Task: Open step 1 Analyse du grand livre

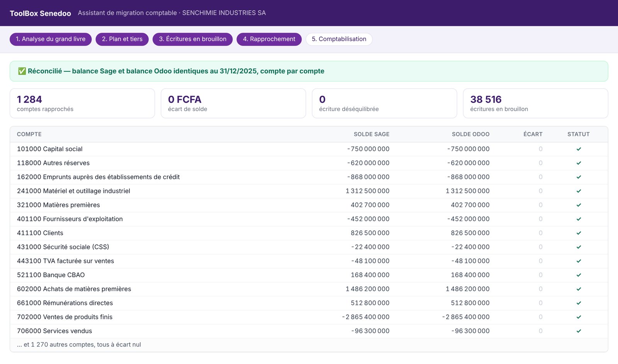Action: tap(51, 39)
